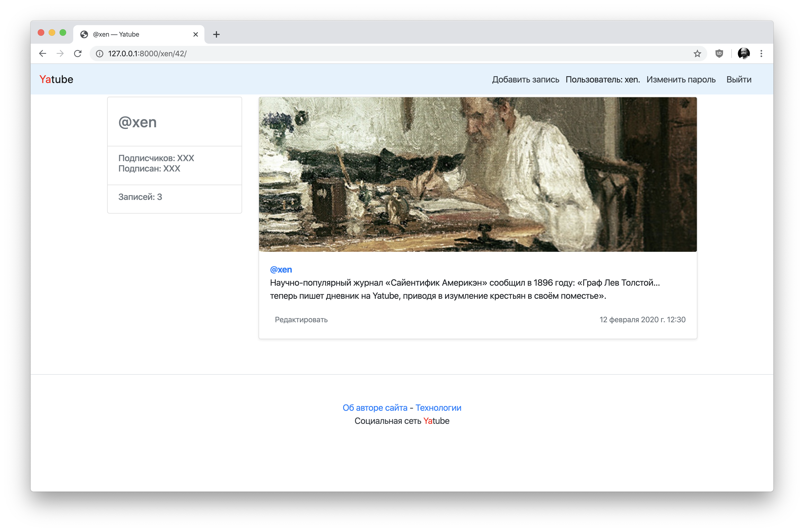Image resolution: width=804 pixels, height=532 pixels.
Task: Click the post date '12 февраля 2020 г. 12:30'
Action: coord(642,320)
